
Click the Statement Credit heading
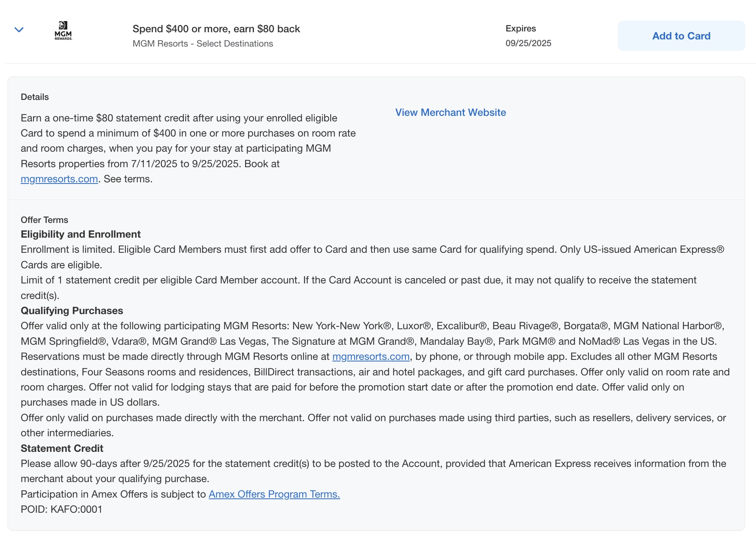(62, 449)
